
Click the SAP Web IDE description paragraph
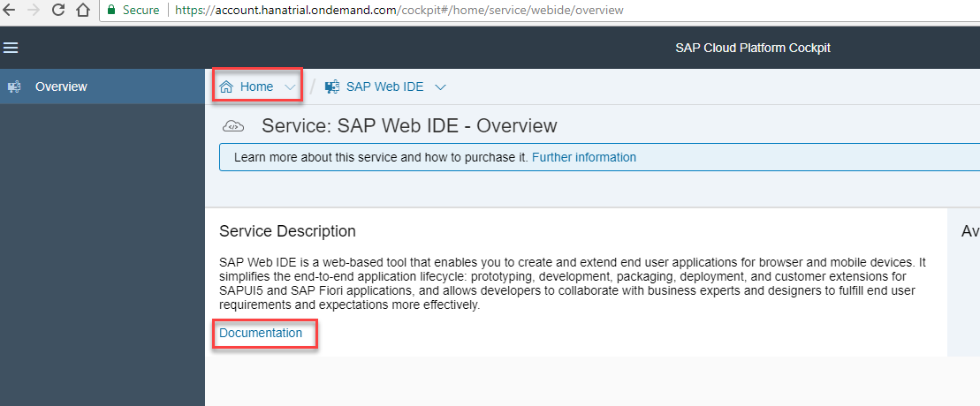click(x=573, y=283)
